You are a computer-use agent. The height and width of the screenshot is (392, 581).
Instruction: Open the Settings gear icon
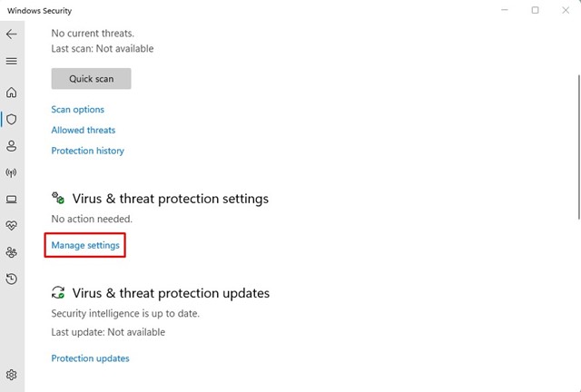(11, 375)
